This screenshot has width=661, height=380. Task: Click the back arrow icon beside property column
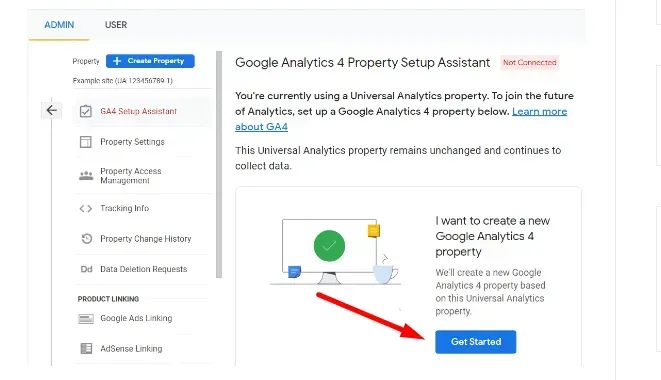pos(51,110)
